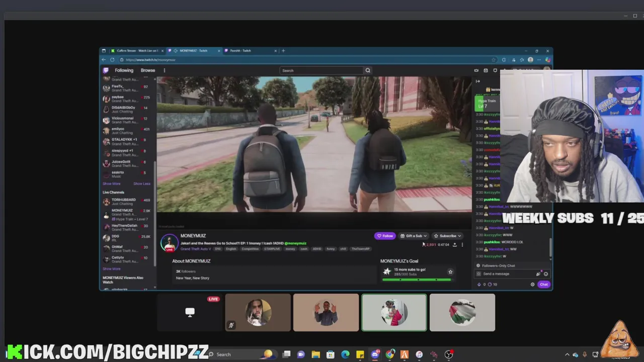Open TORIHUBBARD live channel
644x362 pixels.
point(126,202)
